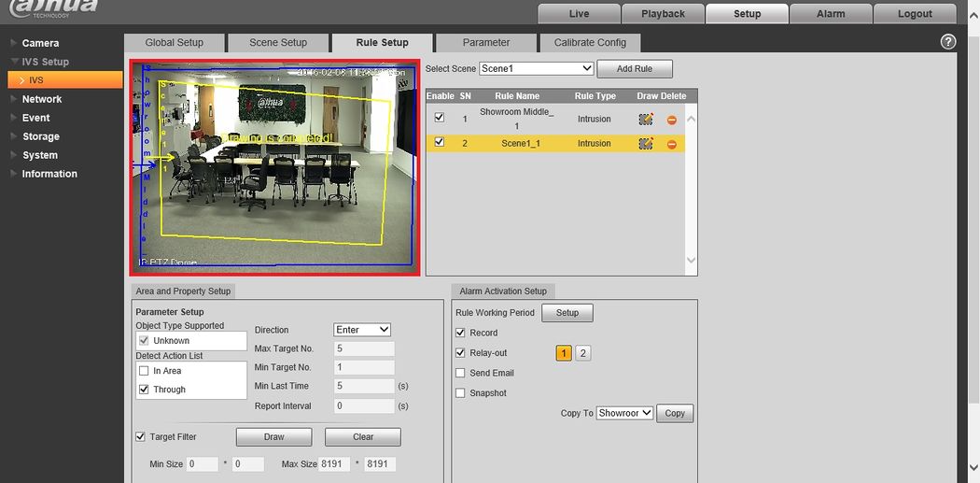Click the draw icon for Scene1_1 rule

646,144
